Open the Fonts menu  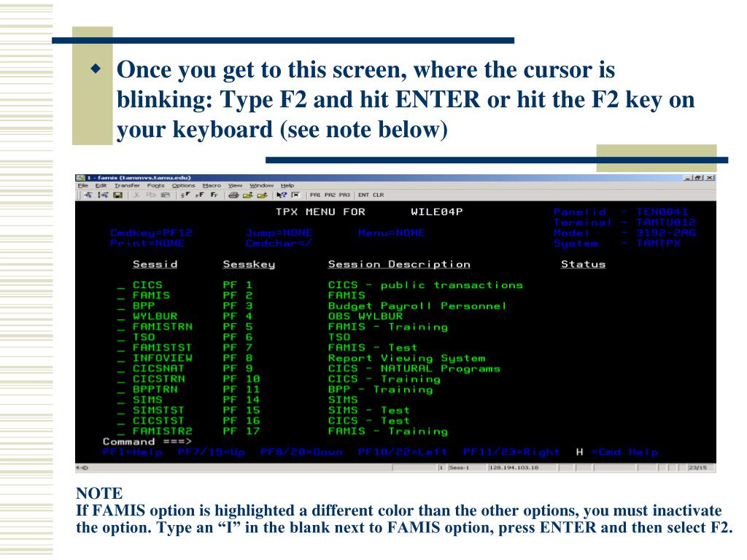(x=156, y=186)
